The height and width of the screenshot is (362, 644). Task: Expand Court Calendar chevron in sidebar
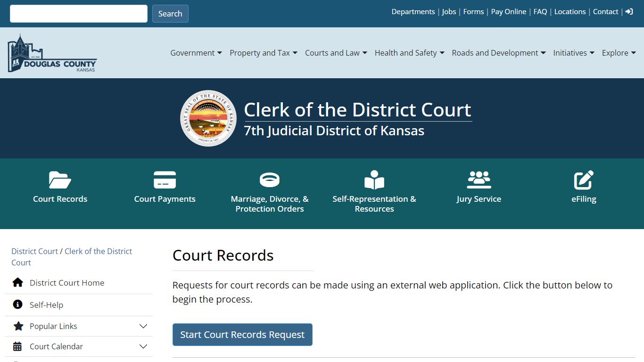click(x=143, y=346)
